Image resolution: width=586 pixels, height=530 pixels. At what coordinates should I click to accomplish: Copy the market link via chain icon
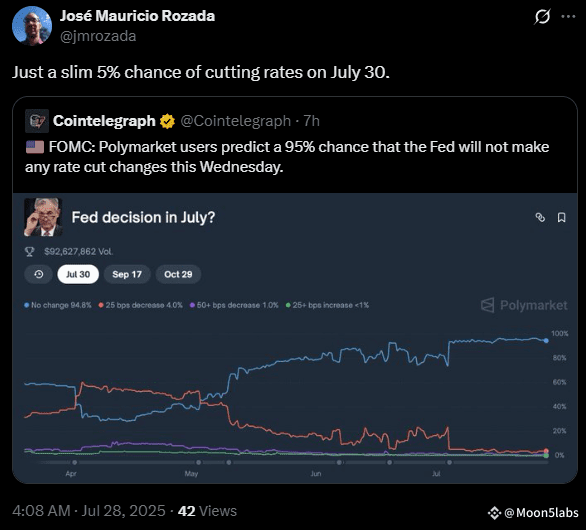coord(540,217)
